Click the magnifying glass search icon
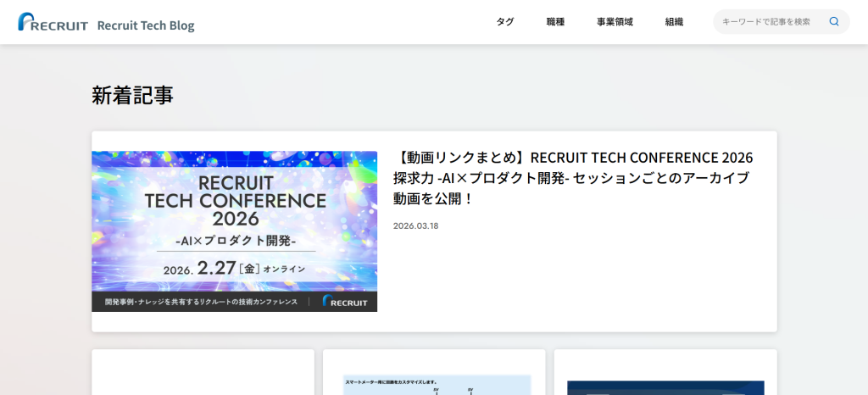Screen dimensions: 868x395 click(x=834, y=22)
